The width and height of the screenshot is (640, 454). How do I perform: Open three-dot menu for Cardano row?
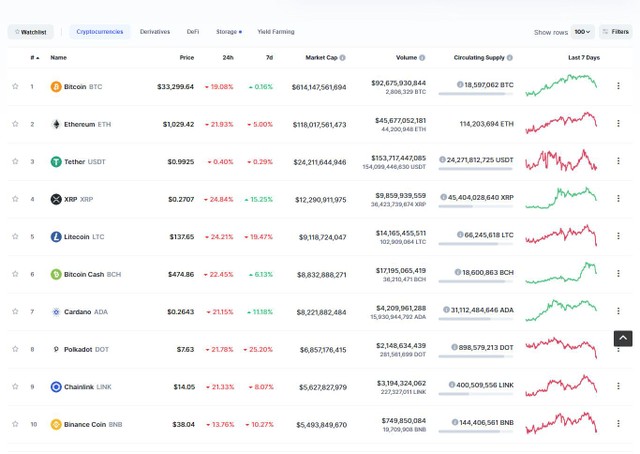coord(618,311)
